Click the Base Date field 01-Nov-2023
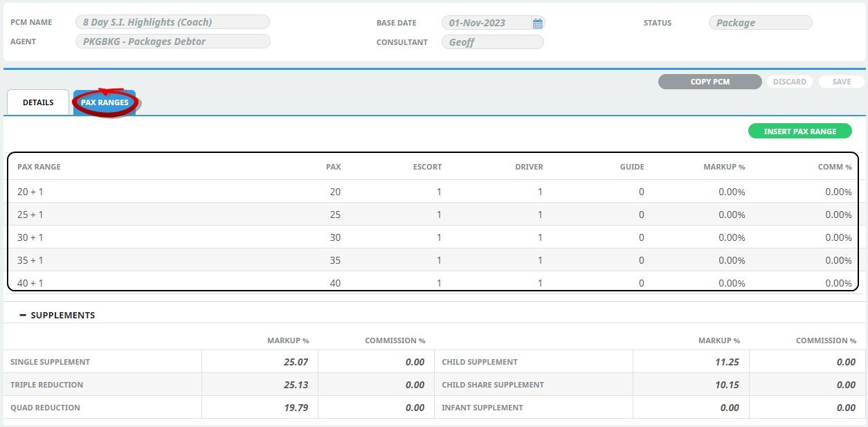868x427 pixels. [493, 23]
